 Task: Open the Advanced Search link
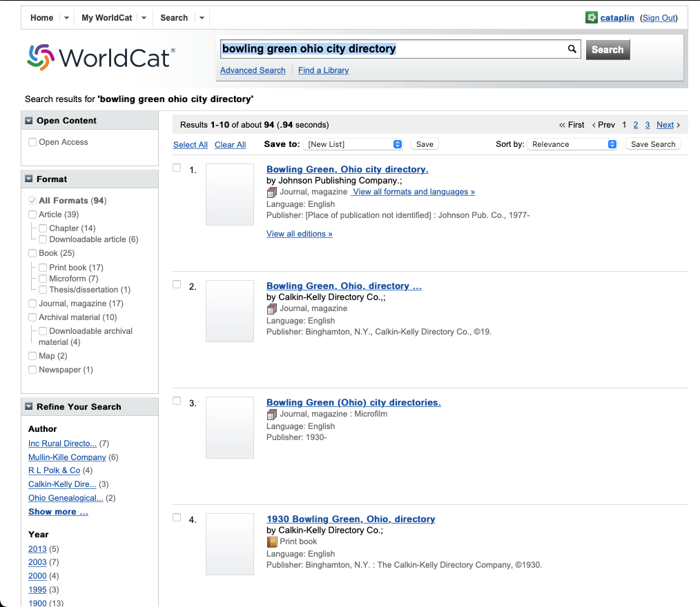click(x=253, y=70)
